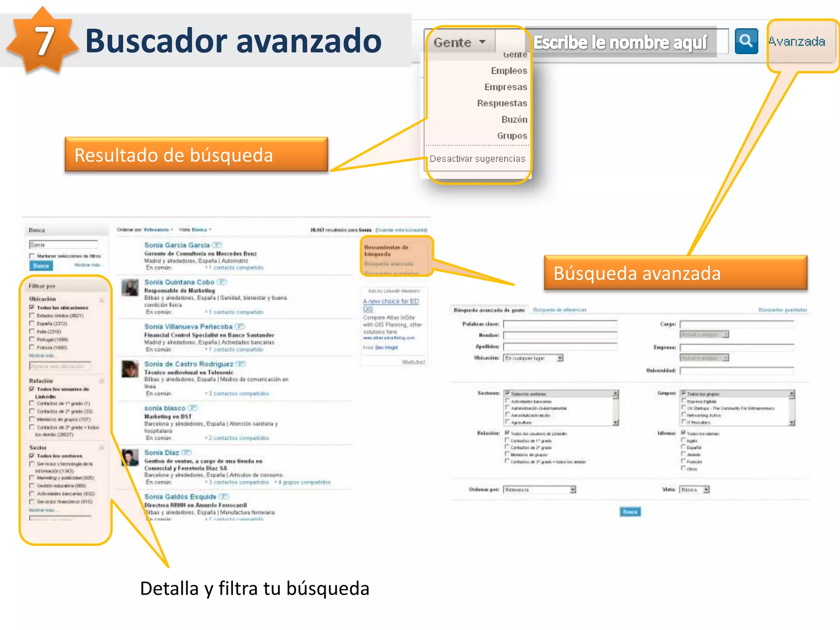Check 'Miembros de grupos' in the left filter
840x630 pixels.
tap(32, 419)
